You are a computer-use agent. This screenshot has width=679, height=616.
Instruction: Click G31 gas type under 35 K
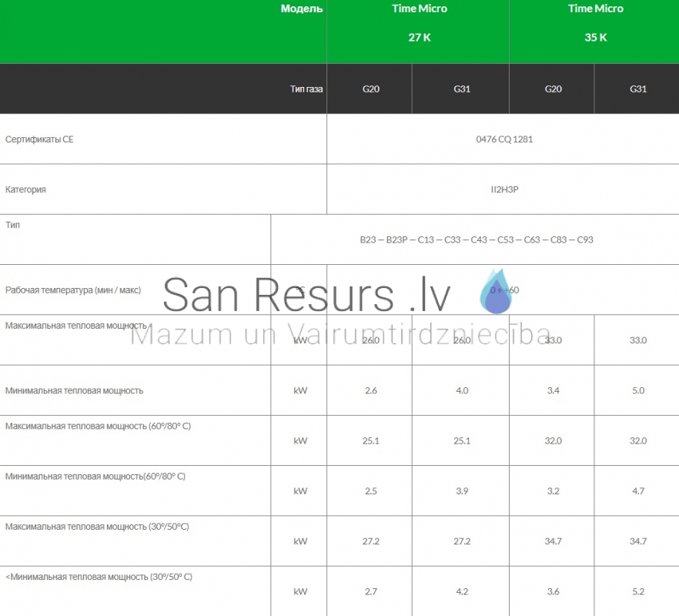click(x=638, y=89)
